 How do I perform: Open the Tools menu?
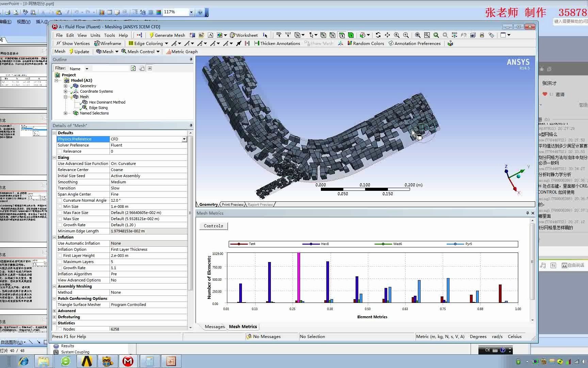coord(109,35)
